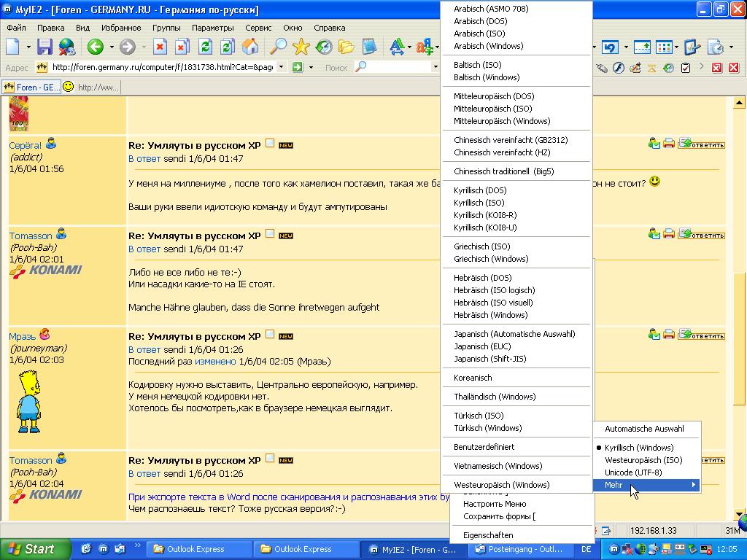Click the Save floppy disk icon

[44, 47]
